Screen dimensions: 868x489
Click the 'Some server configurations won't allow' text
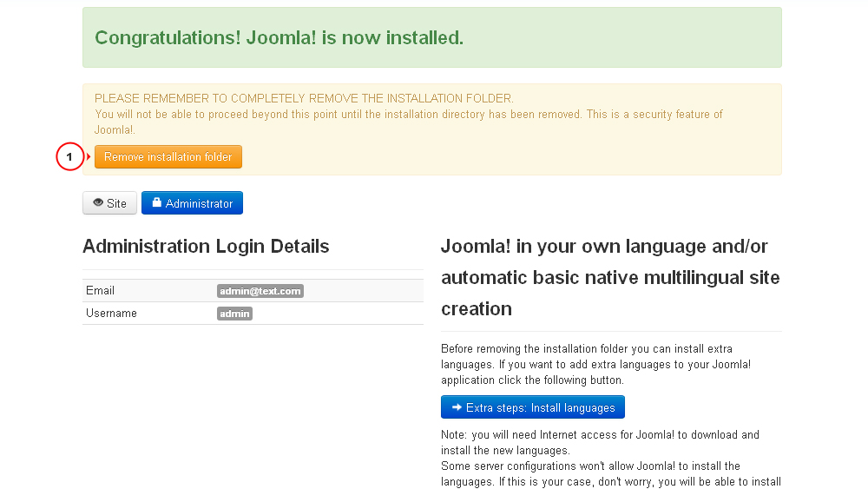(x=611, y=474)
